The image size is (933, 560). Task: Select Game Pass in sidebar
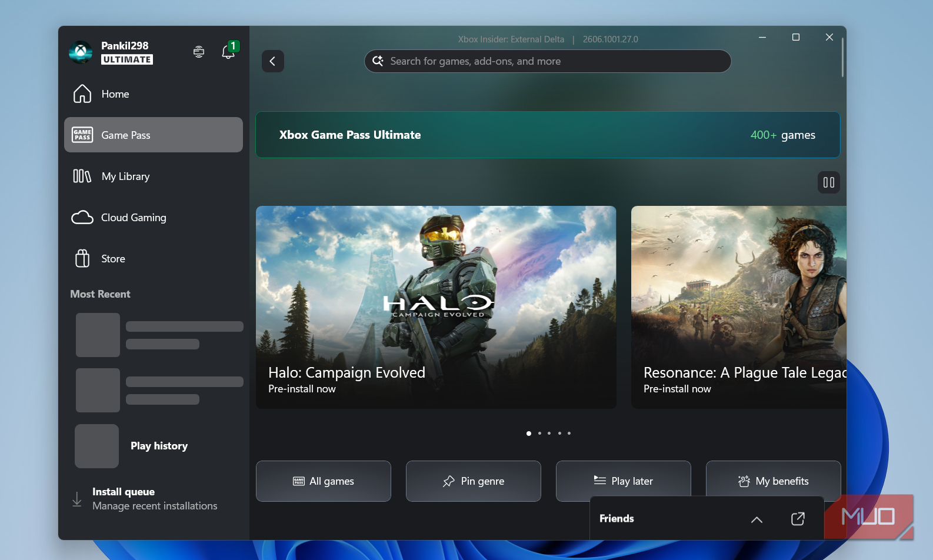pyautogui.click(x=154, y=135)
